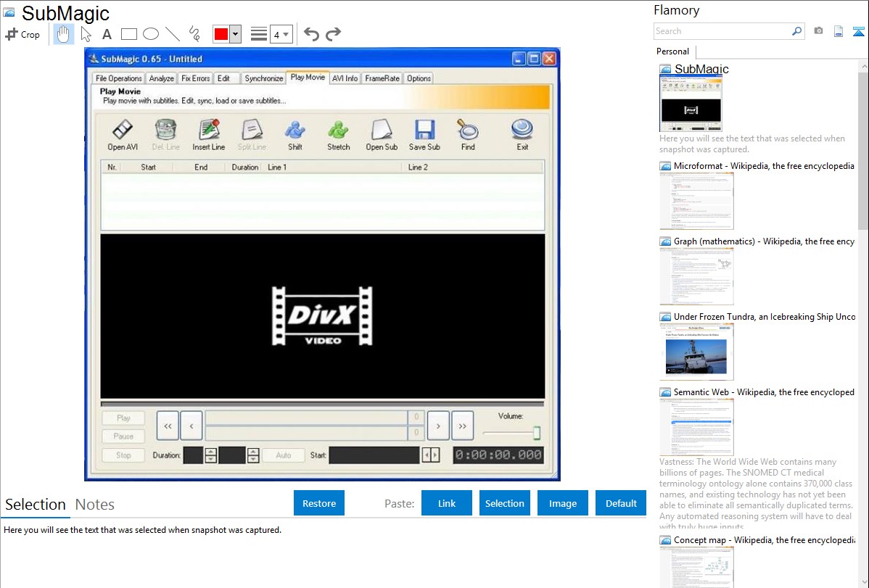Click the first Duration spinner arrows
Viewport: 869px width, 588px height.
pos(210,455)
